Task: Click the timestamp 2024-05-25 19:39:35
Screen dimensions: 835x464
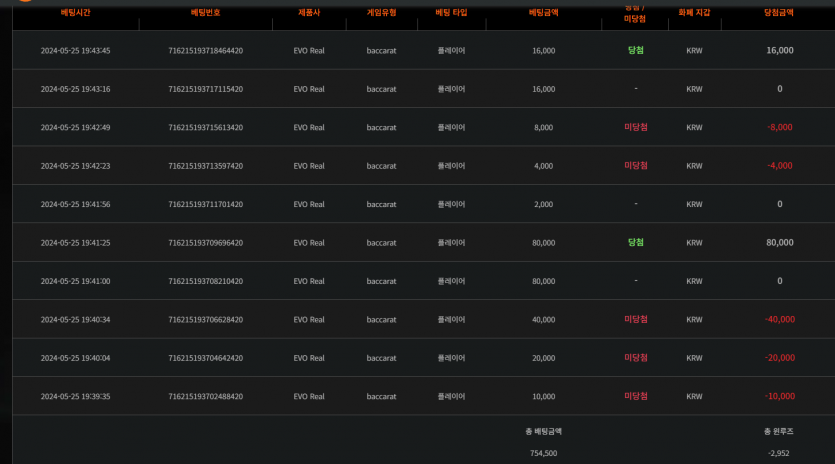Action: [x=76, y=396]
